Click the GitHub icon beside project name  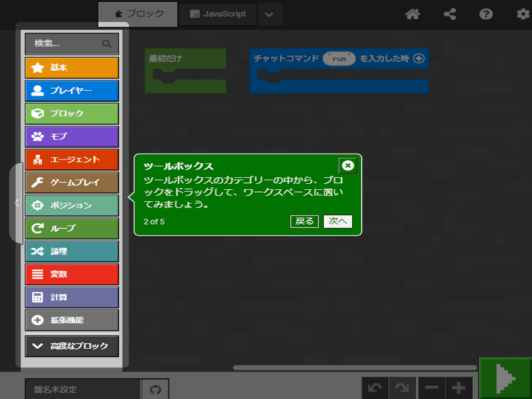pyautogui.click(x=156, y=390)
